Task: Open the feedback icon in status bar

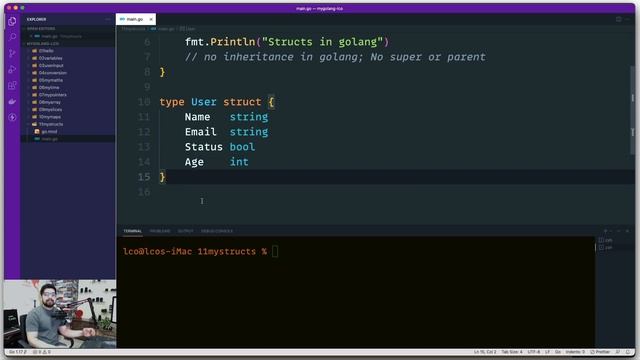Action: [618, 352]
